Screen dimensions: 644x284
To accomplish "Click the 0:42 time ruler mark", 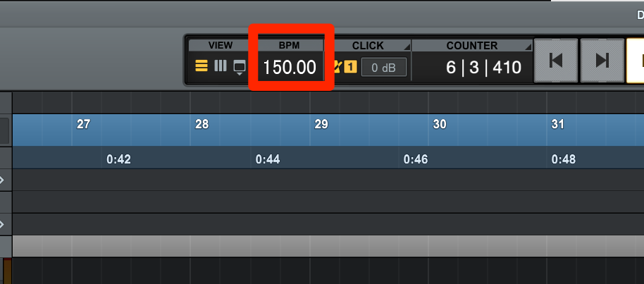I will point(118,159).
